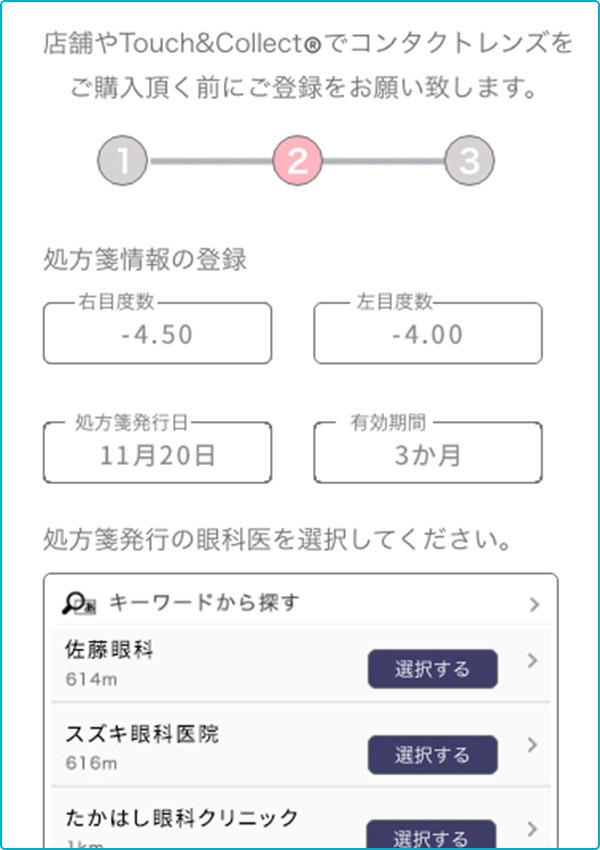Edit the 右目度数 field
Screen dimensions: 600x850
click(x=157, y=334)
